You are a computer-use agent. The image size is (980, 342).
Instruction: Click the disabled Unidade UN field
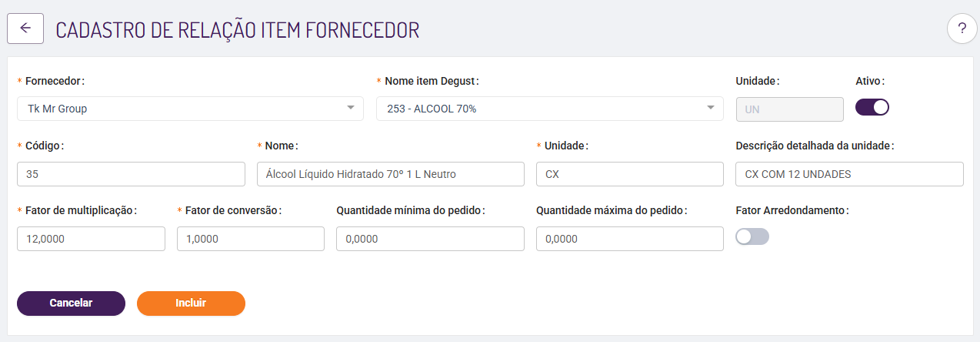[x=789, y=109]
